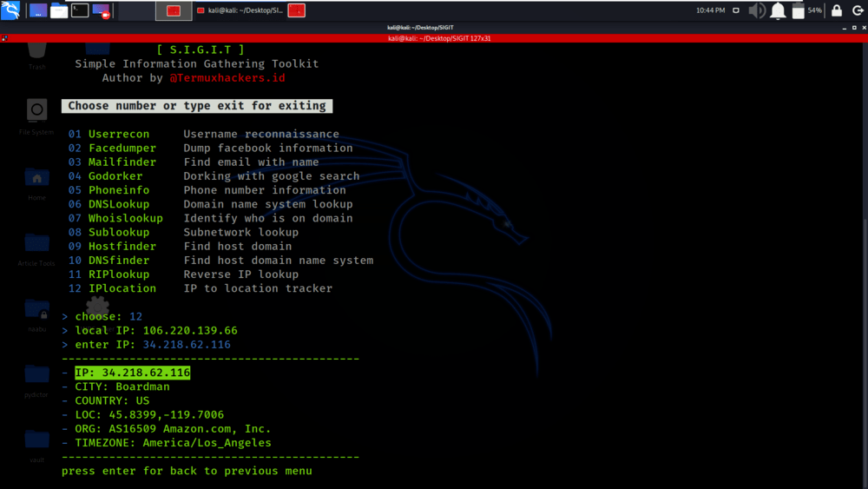Open the screen recorder panel launcher
Viewport: 868px width, 489px height.
click(x=102, y=10)
